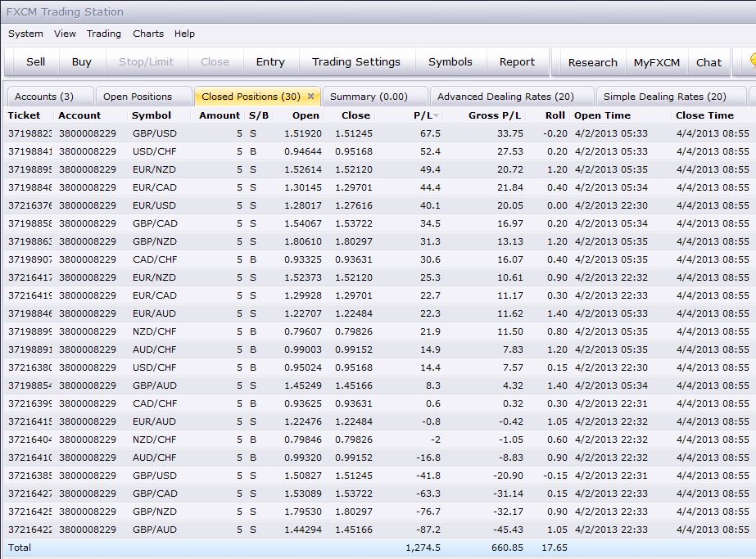Click the open price 0.93325 cell

303,259
